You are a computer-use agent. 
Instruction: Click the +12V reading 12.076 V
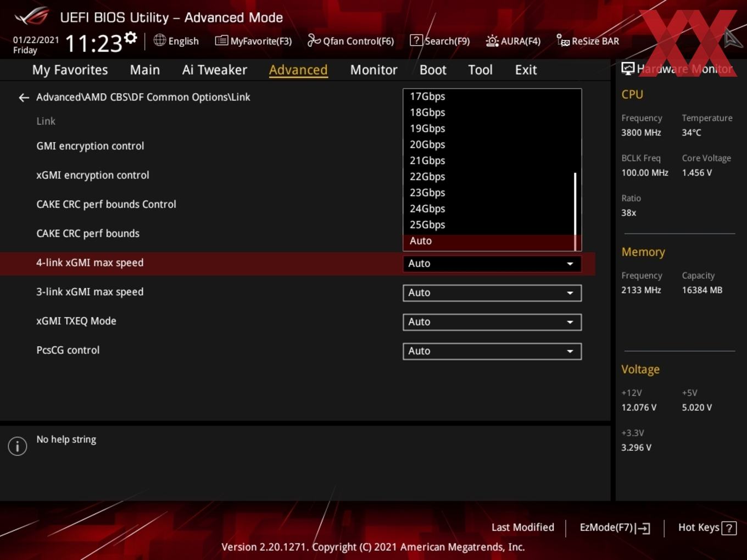638,407
